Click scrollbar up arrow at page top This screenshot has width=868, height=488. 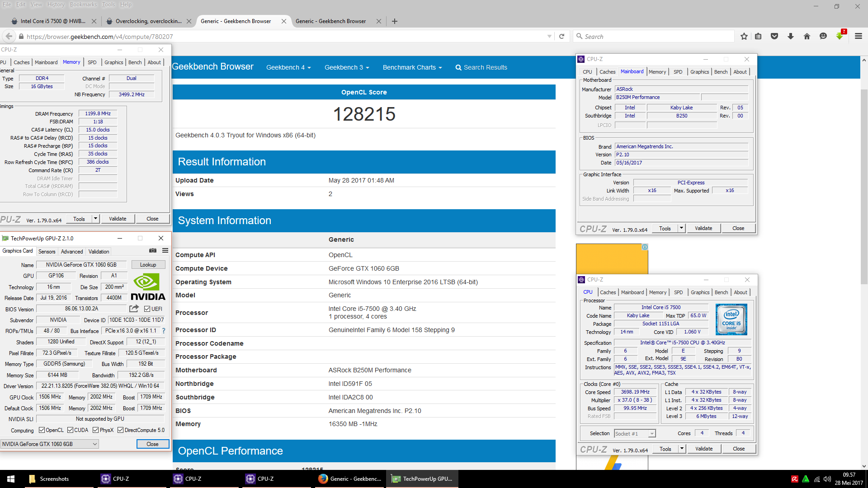click(x=864, y=60)
